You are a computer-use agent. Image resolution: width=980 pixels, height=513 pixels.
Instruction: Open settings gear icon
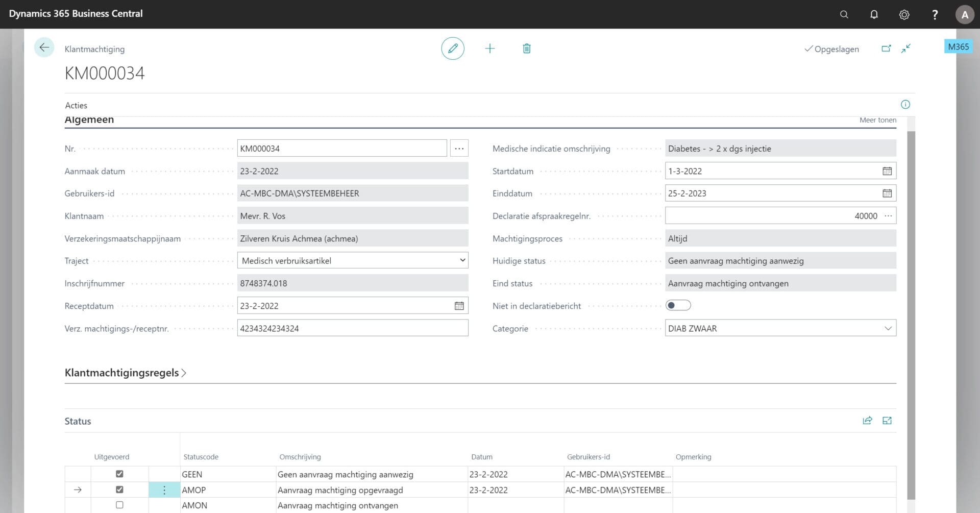(904, 14)
